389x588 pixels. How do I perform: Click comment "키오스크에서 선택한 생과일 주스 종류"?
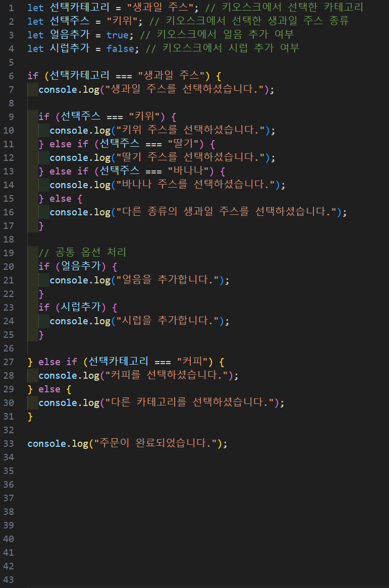(x=257, y=21)
